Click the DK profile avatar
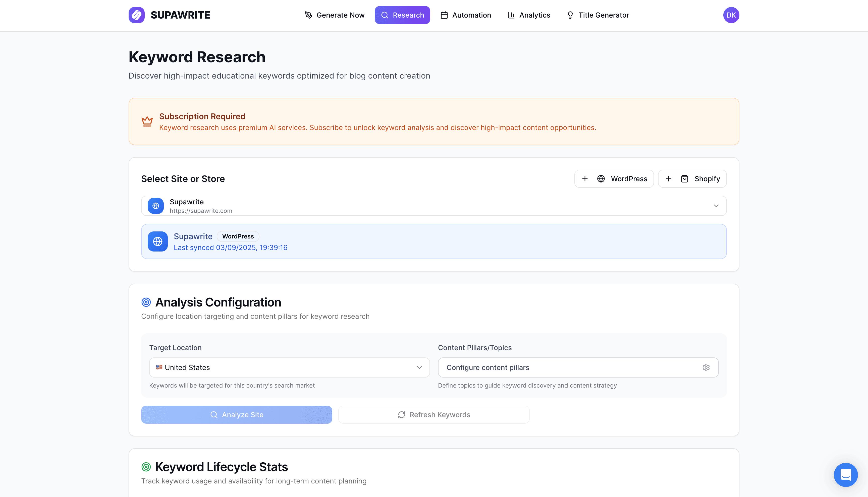868x497 pixels. (731, 15)
